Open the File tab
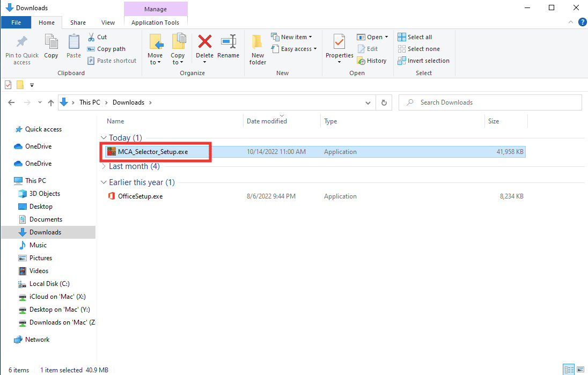The width and height of the screenshot is (588, 375). pyautogui.click(x=16, y=23)
